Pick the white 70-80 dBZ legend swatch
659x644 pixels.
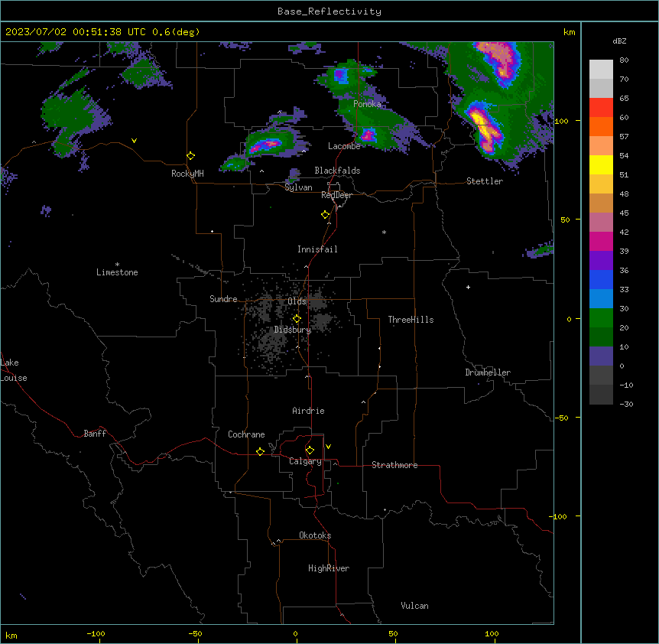coord(601,70)
